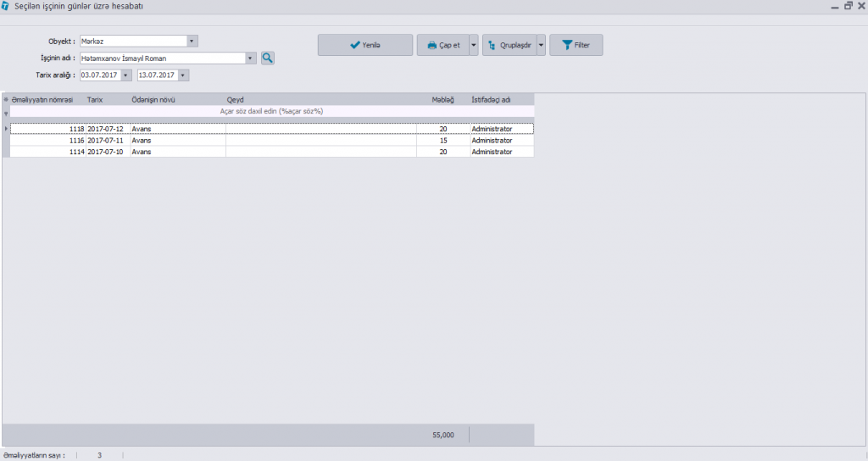Click the row indicator arrow for 1118
Screen dimensions: 868x461
pyautogui.click(x=6, y=129)
